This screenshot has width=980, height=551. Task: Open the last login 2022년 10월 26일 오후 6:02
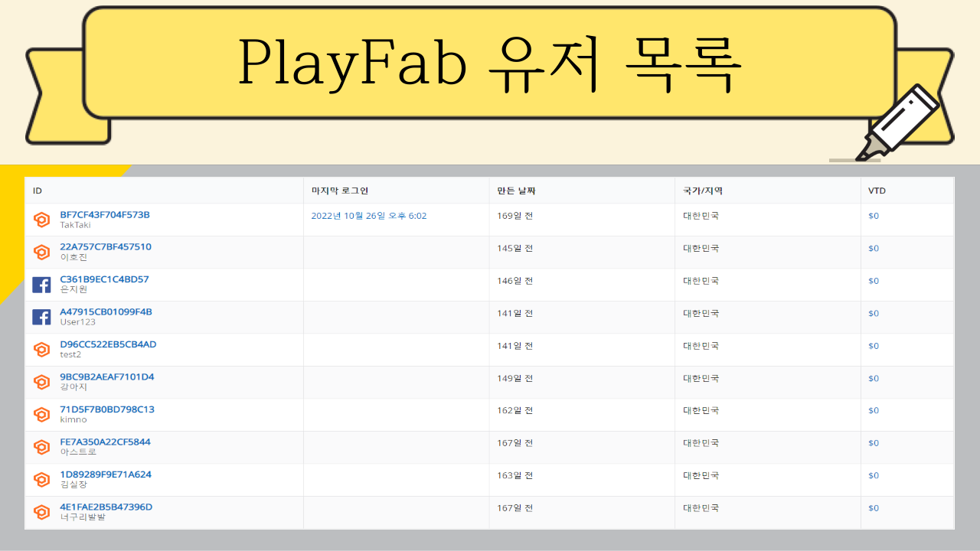point(369,216)
